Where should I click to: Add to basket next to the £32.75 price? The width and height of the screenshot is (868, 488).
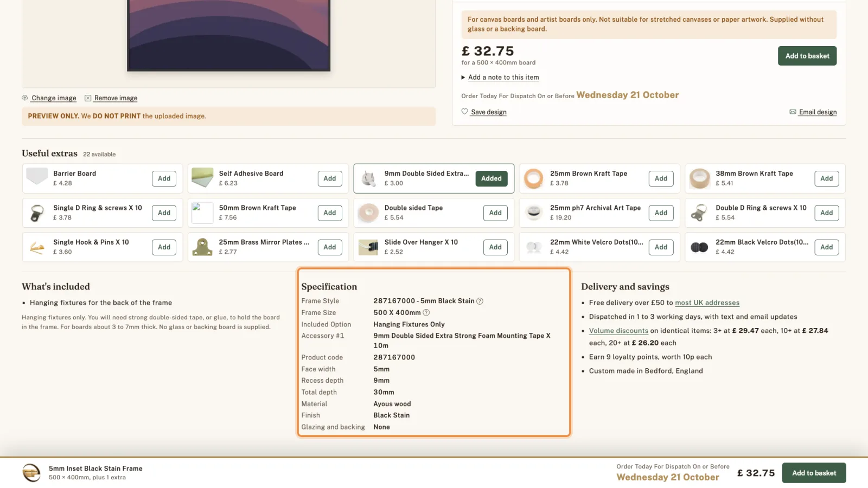click(807, 56)
